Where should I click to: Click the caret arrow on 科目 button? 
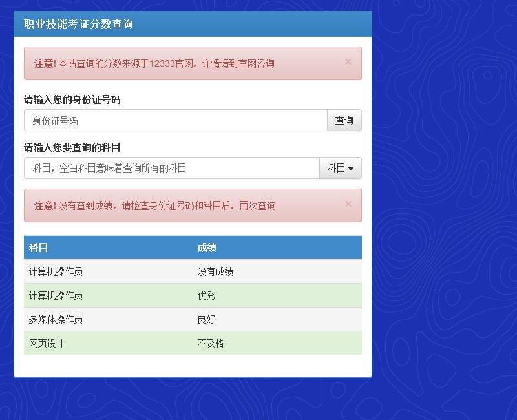click(351, 169)
